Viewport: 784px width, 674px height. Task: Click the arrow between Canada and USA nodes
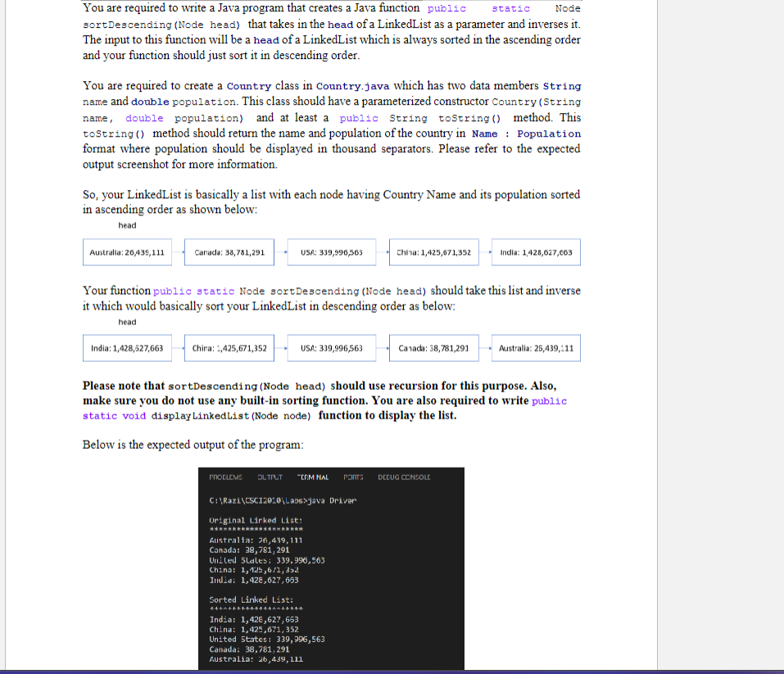click(280, 252)
